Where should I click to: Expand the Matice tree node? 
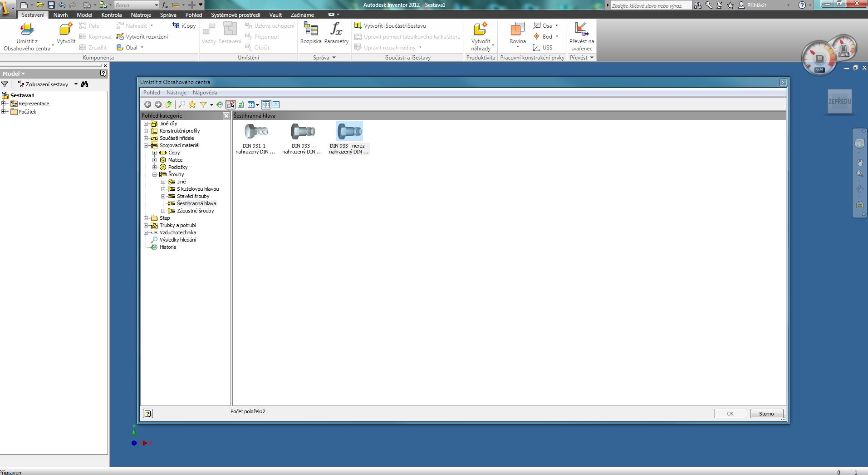point(155,160)
